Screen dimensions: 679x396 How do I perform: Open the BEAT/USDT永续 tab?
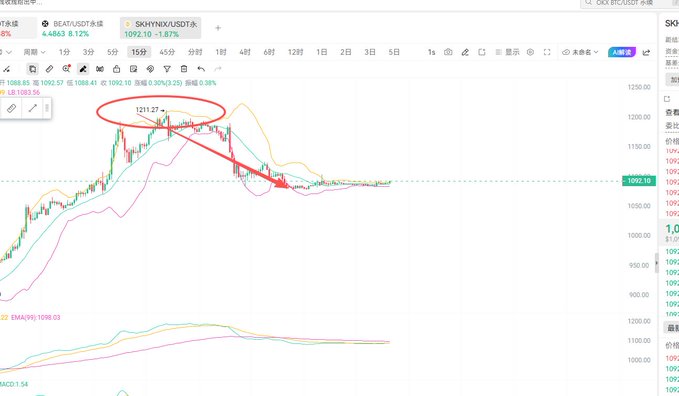pyautogui.click(x=73, y=28)
